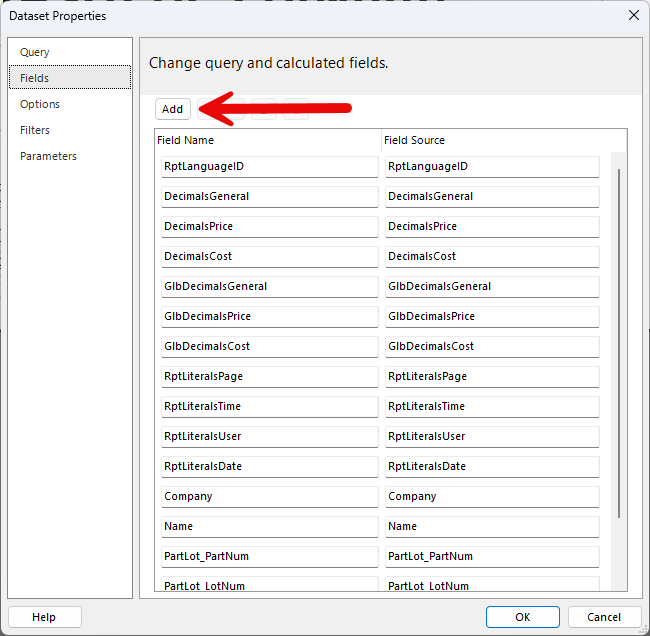Open the Query page

(35, 52)
